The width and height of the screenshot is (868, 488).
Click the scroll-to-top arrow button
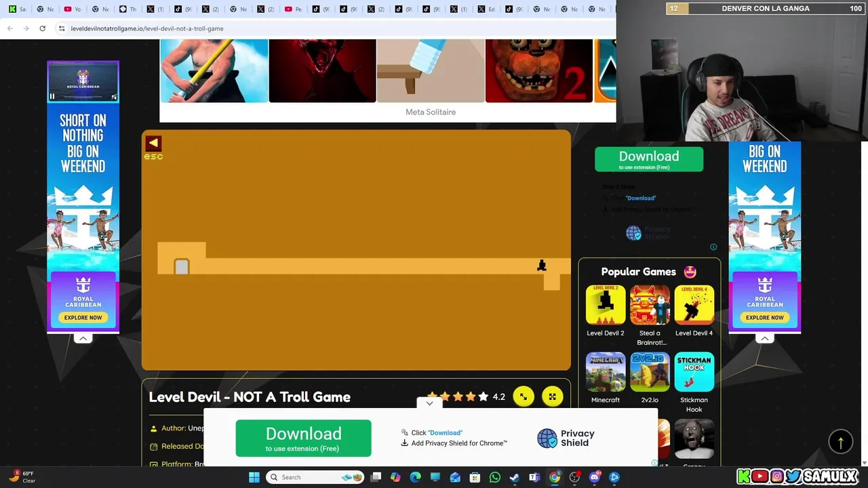pyautogui.click(x=841, y=442)
